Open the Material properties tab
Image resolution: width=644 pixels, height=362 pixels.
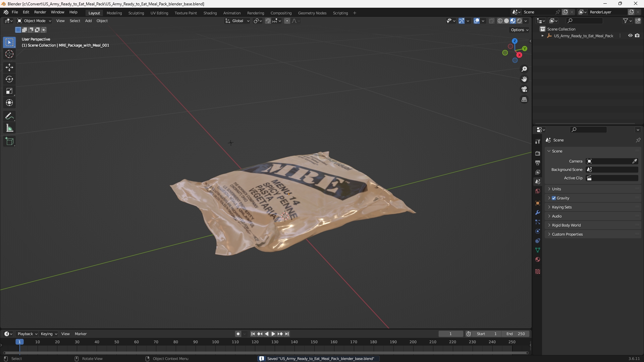point(538,259)
